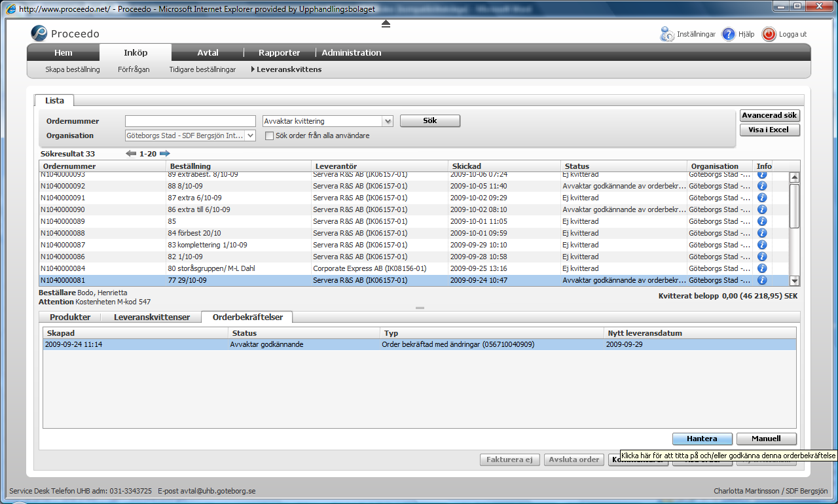Image resolution: width=838 pixels, height=504 pixels.
Task: Open the Avtal menu
Action: point(208,53)
